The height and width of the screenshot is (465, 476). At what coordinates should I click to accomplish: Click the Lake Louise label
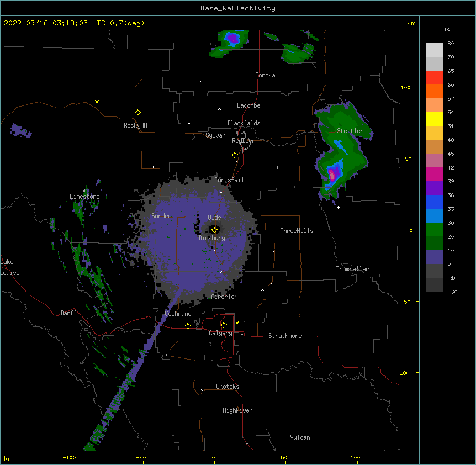point(10,267)
